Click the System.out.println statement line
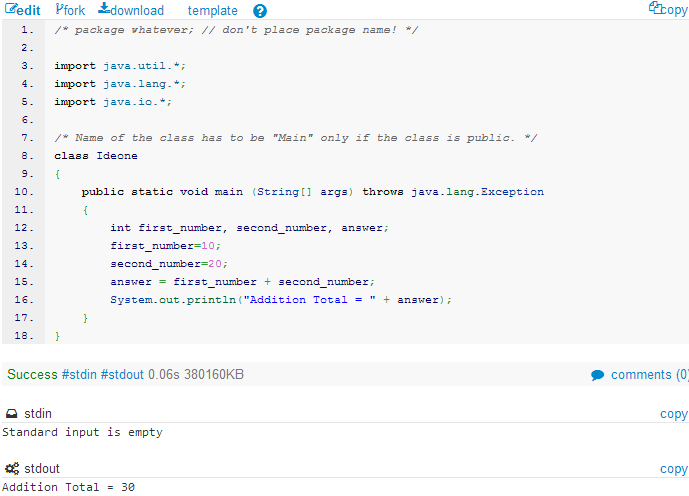This screenshot has width=689, height=496. click(281, 300)
